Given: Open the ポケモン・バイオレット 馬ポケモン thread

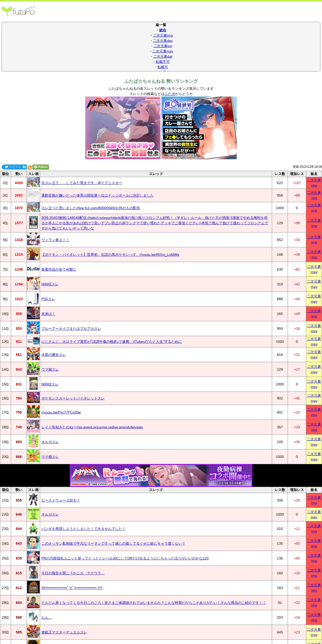Looking at the screenshot, I should 110,255.
